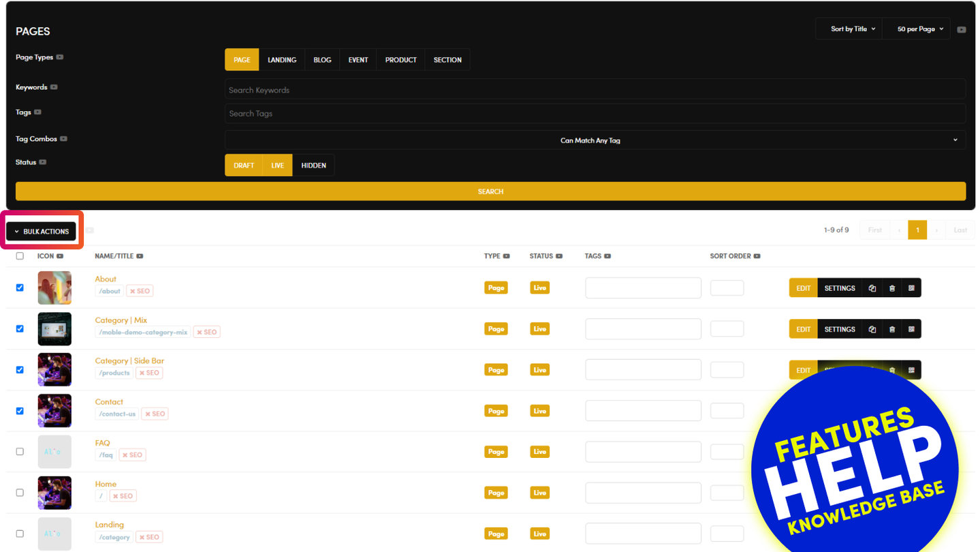
Task: Open the Sort by Title dropdown
Action: 853,29
